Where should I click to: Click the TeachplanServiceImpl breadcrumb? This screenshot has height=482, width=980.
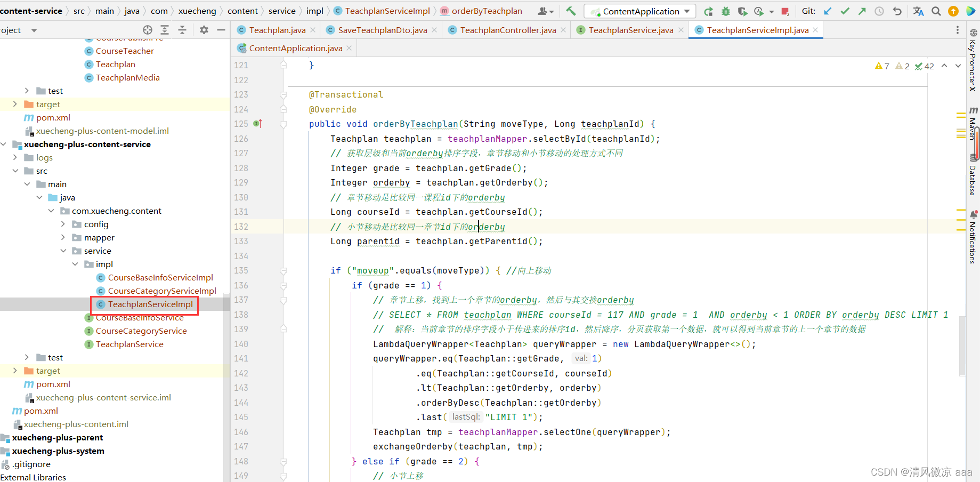click(x=382, y=11)
